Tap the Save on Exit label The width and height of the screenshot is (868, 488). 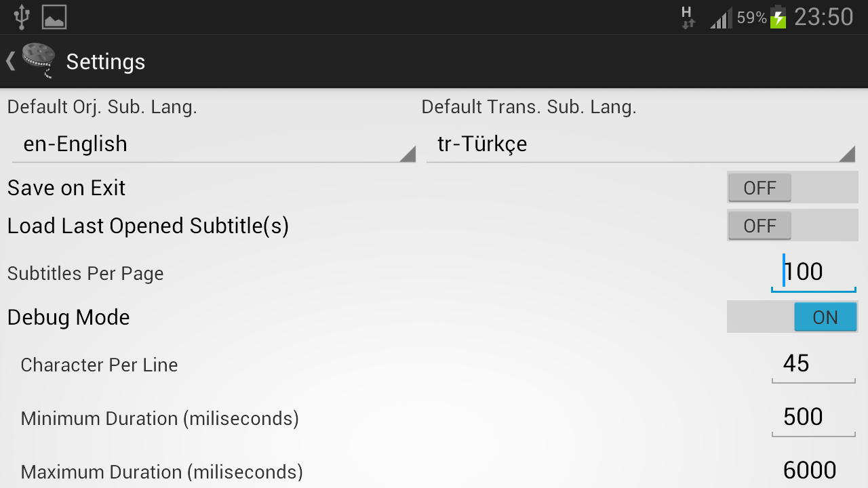point(66,188)
